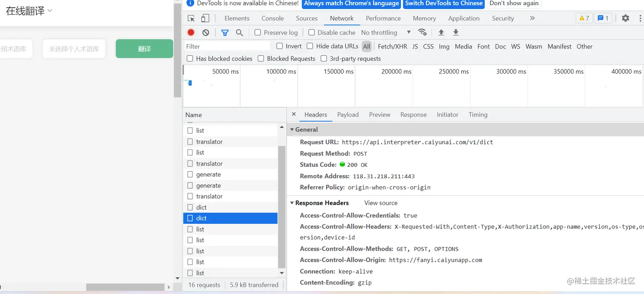Enable Preserve log checkbox
Image resolution: width=644 pixels, height=294 pixels.
[x=258, y=32]
